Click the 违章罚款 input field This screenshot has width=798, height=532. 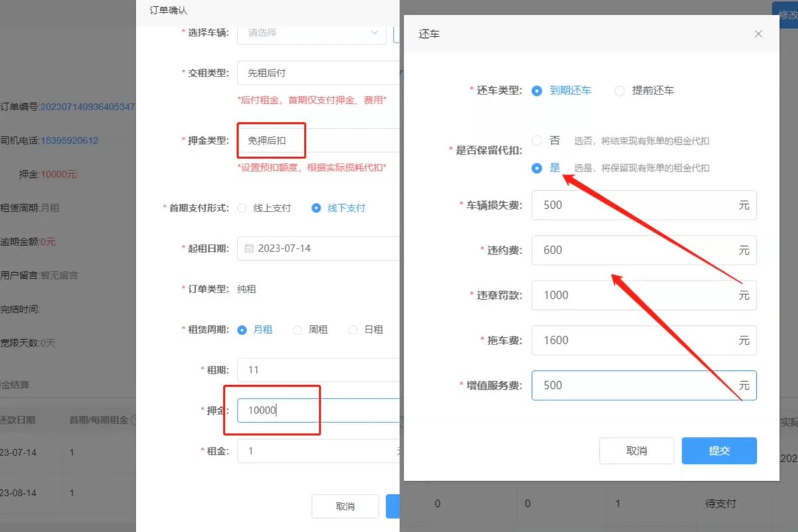[644, 295]
